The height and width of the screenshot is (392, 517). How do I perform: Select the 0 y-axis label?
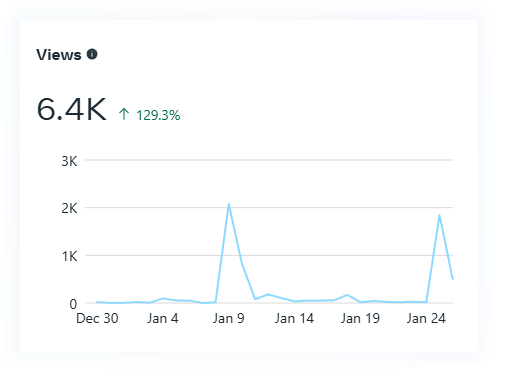click(x=73, y=304)
